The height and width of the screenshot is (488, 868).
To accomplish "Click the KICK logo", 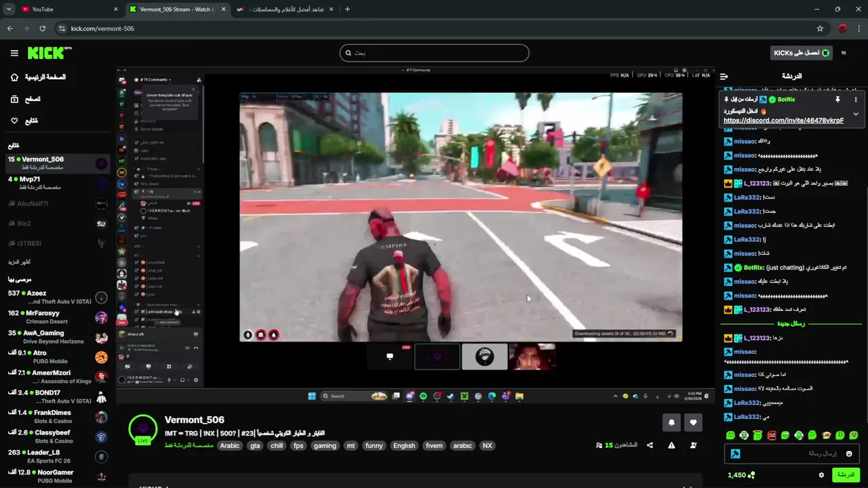I will click(x=50, y=53).
